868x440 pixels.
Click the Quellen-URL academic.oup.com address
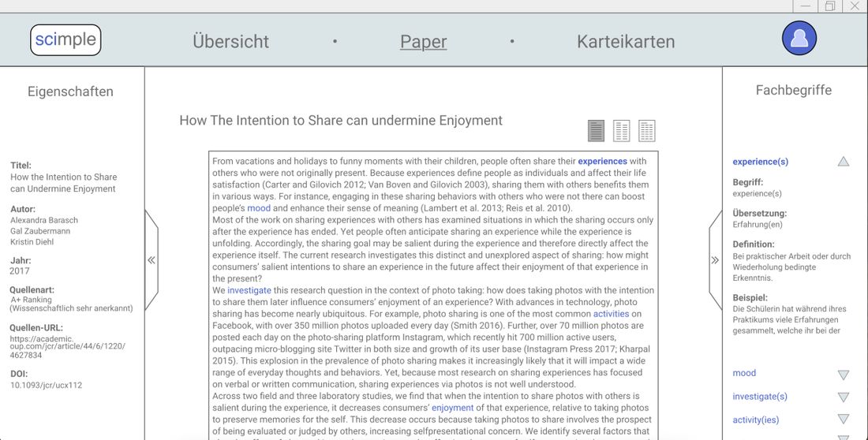(67, 347)
